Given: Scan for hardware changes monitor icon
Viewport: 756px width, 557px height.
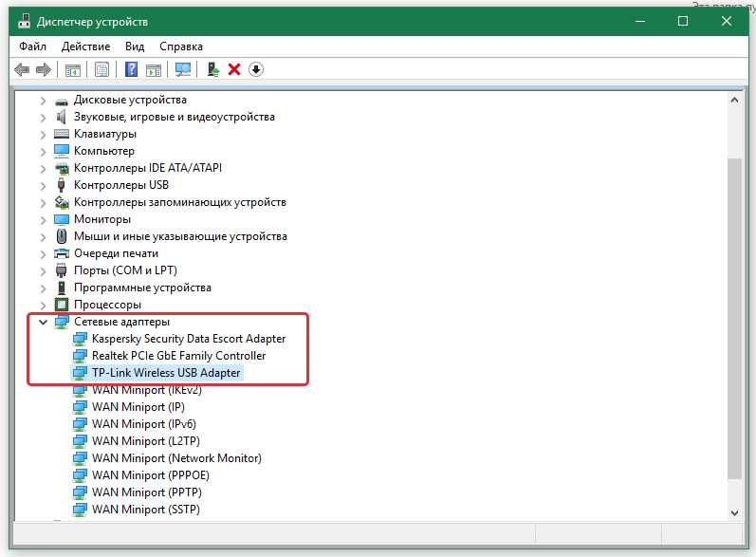Looking at the screenshot, I should tap(183, 69).
